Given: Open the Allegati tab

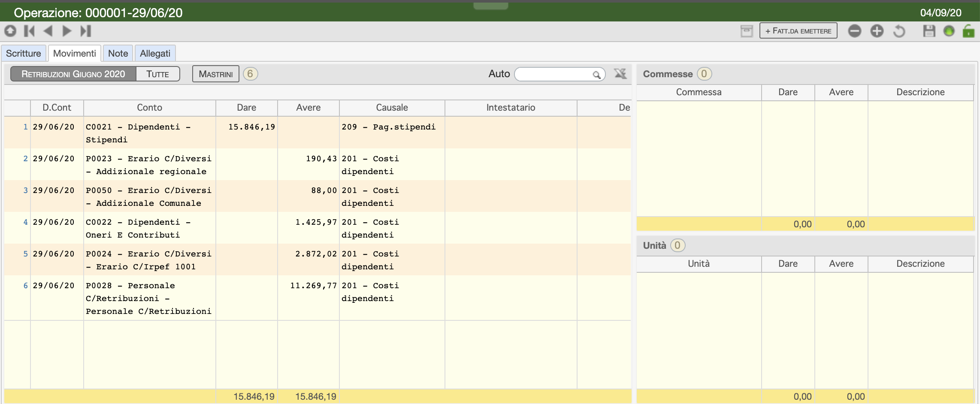Looking at the screenshot, I should (155, 53).
